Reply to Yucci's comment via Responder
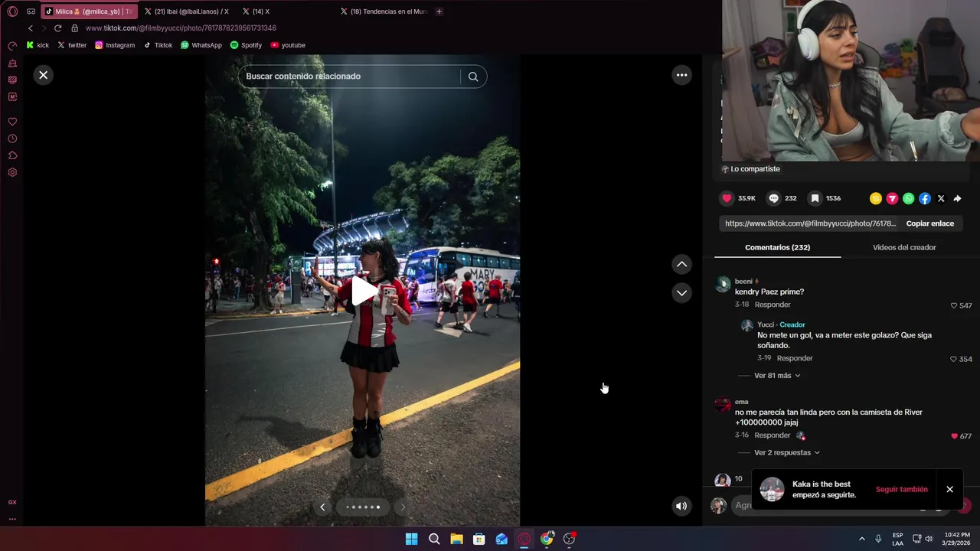This screenshot has height=551, width=980. (795, 358)
